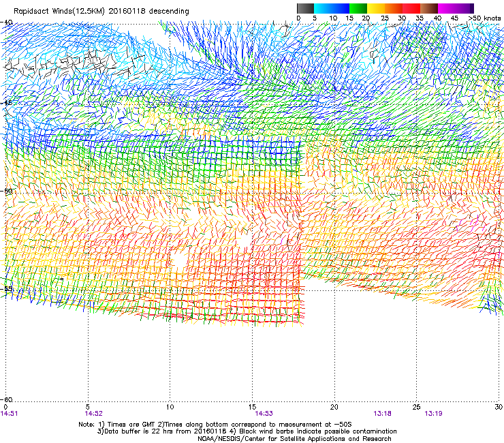504x443 pixels.
Task: Click the -60 latitude axis label
Action: (x=6, y=399)
